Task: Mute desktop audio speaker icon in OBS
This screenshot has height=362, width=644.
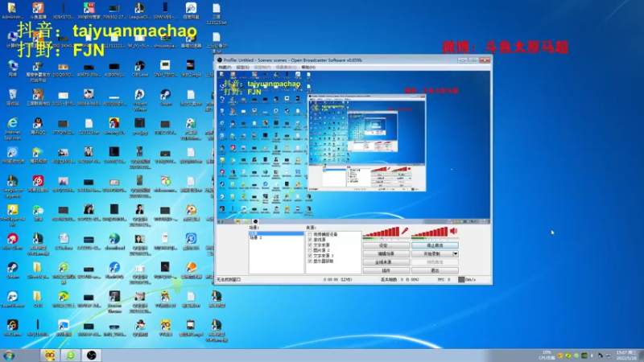Action: 454,231
